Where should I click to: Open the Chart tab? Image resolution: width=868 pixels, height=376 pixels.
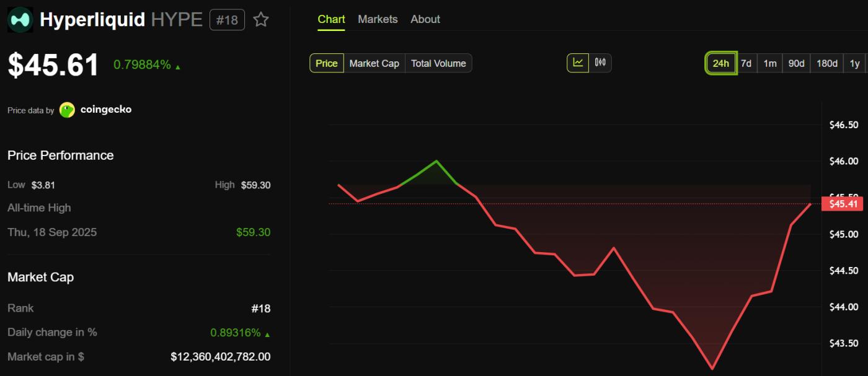click(331, 19)
